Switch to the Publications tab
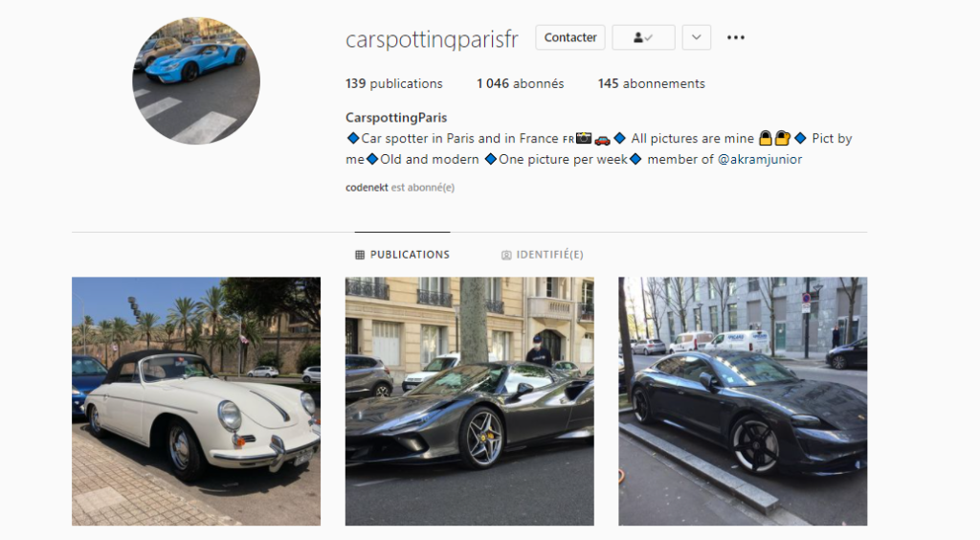The height and width of the screenshot is (540, 980). click(403, 255)
